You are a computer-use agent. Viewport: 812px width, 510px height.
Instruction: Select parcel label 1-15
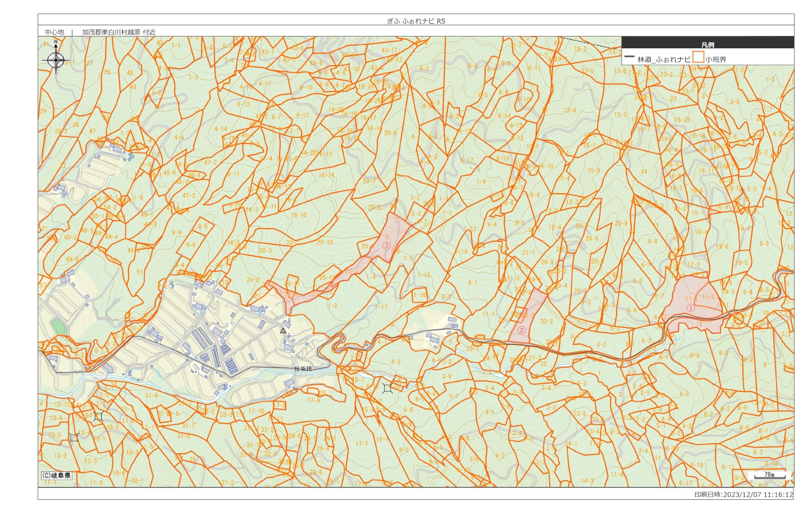[424, 275]
